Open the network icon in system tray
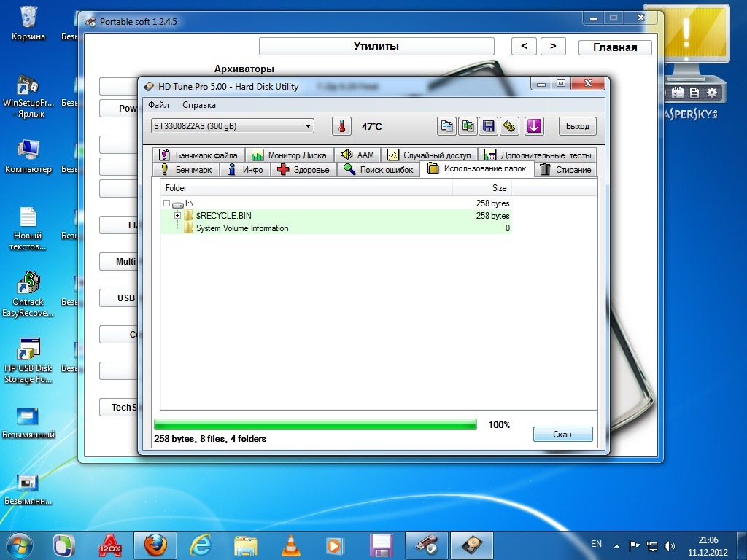 [x=651, y=546]
